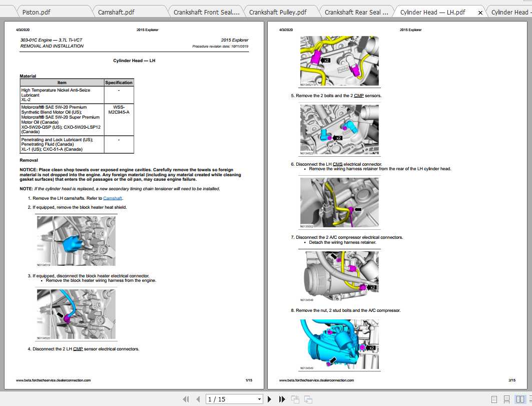Click the block heater heat shield illustration
The width and height of the screenshot is (532, 406).
click(76, 240)
